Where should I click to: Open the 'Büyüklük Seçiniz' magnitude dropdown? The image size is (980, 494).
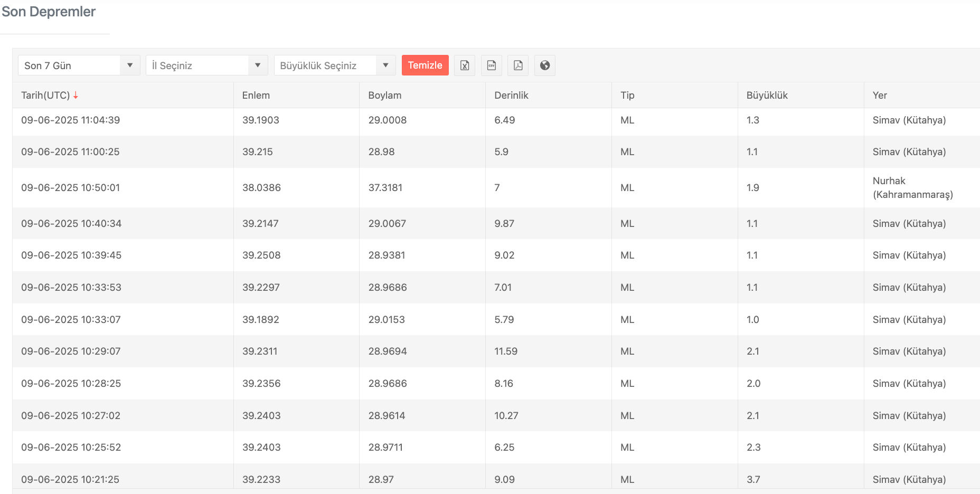[x=334, y=65]
